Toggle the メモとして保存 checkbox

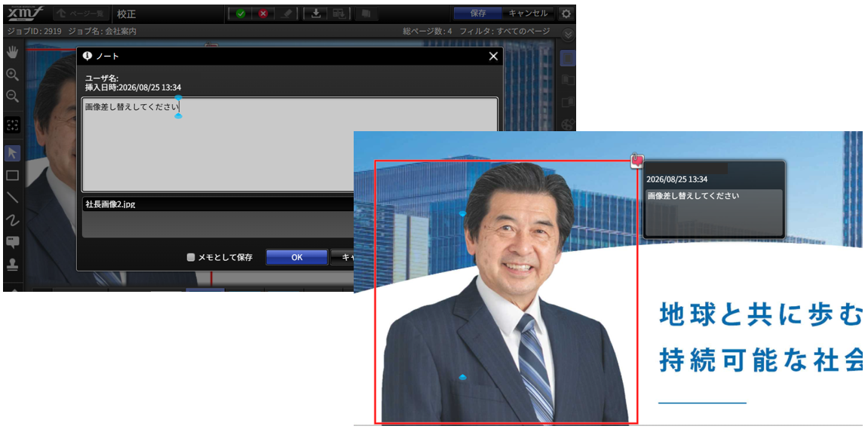pyautogui.click(x=191, y=257)
